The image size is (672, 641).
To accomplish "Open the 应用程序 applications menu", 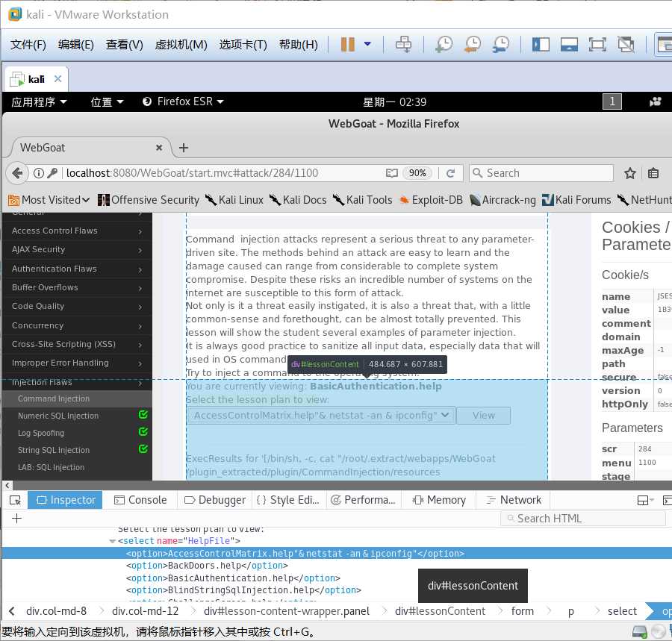I will [x=39, y=102].
